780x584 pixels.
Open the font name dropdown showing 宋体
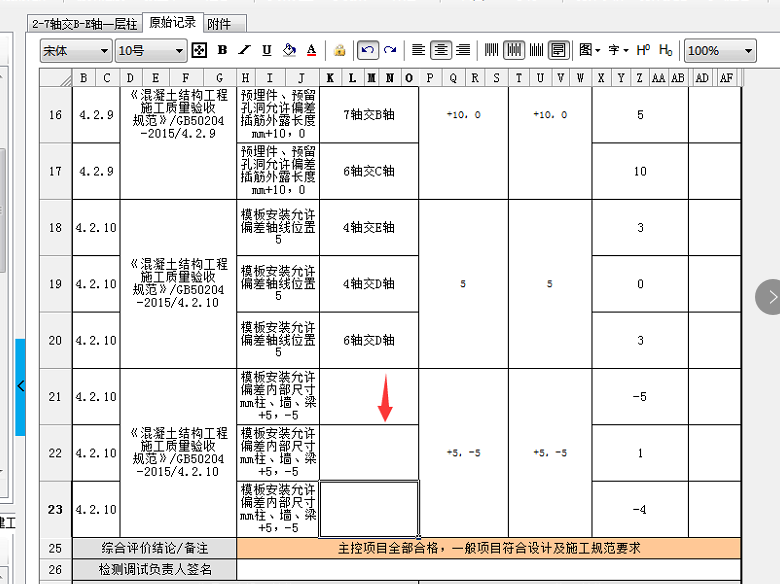point(76,50)
